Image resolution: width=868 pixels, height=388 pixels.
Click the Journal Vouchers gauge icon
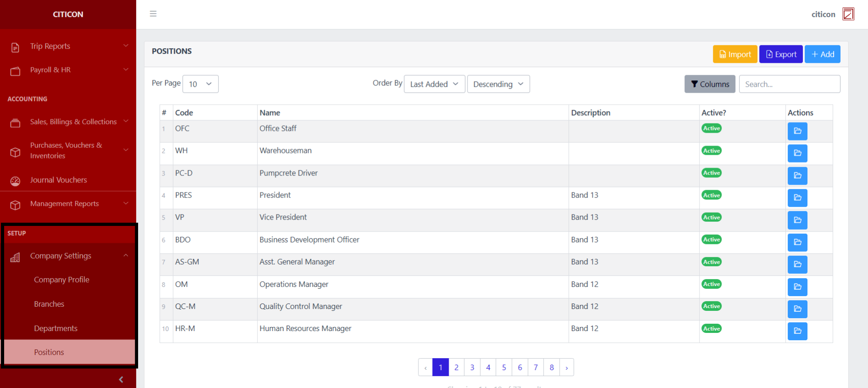(15, 181)
